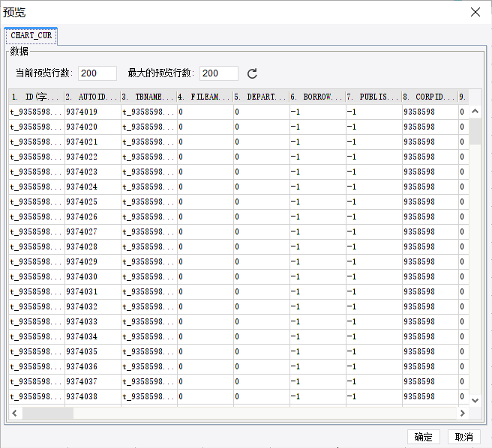
Task: Select the ID column header
Action: (x=37, y=97)
